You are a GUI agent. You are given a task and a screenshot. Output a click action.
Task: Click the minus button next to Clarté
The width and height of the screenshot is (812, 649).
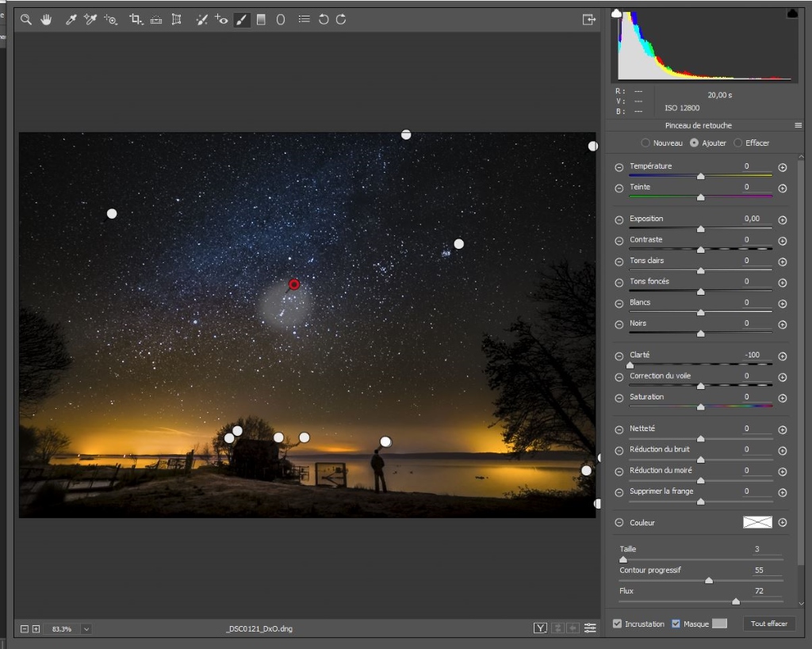click(619, 357)
